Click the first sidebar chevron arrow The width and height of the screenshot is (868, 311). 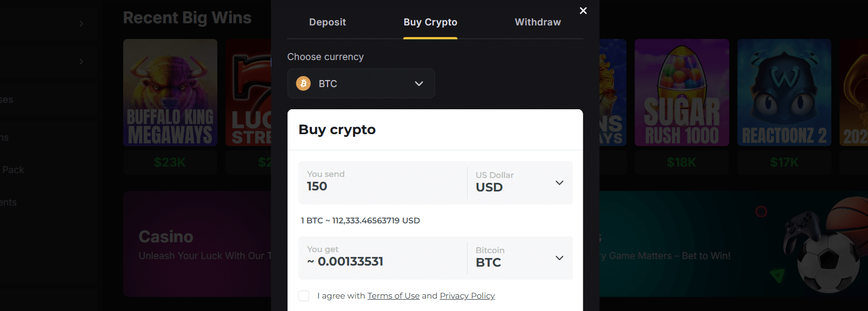pos(81,24)
